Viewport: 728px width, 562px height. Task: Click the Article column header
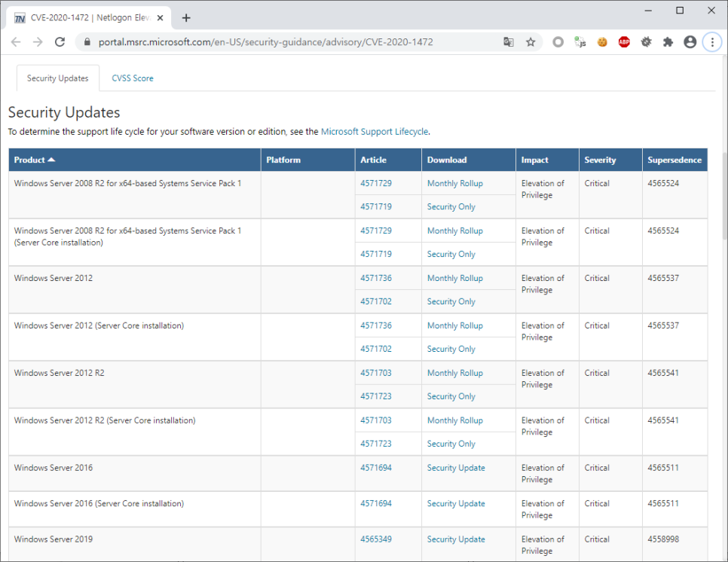388,160
